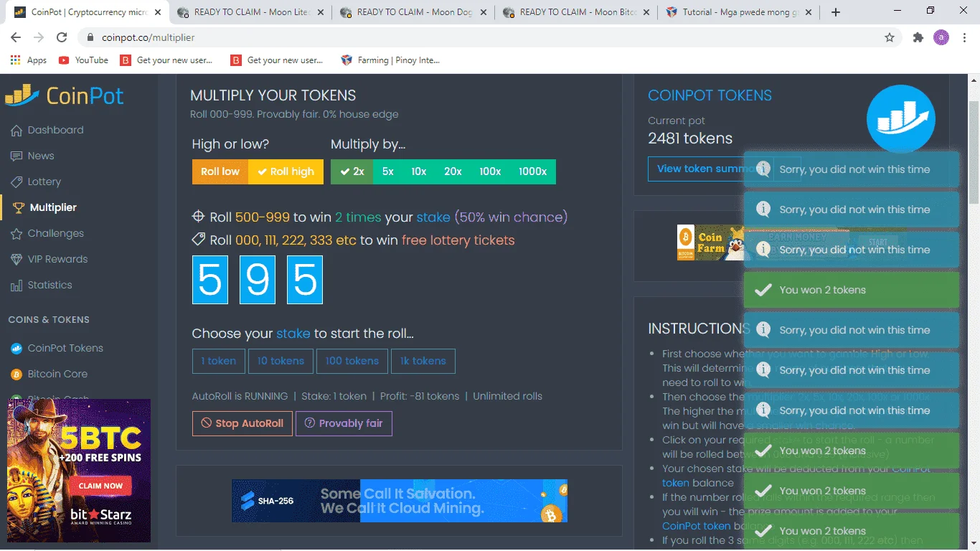Choose Roll low option

(220, 171)
